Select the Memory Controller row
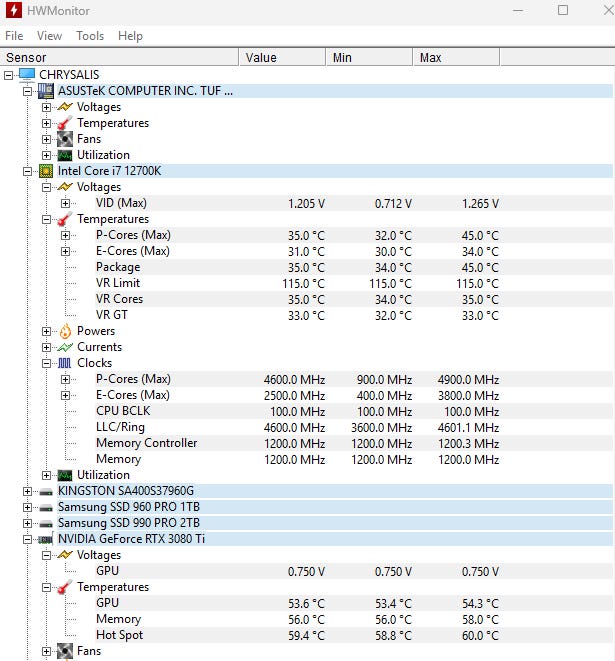Image resolution: width=615 pixels, height=661 pixels. point(354,443)
